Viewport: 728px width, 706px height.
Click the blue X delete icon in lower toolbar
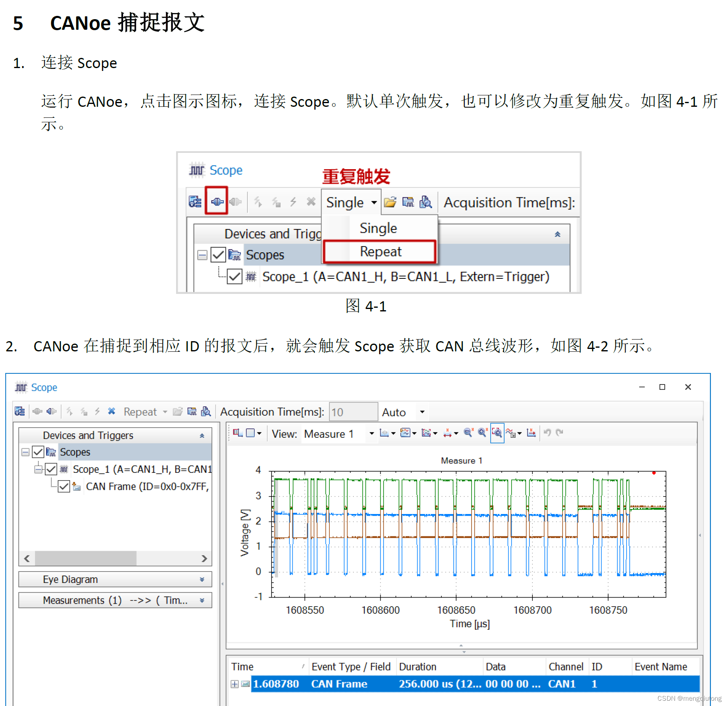[x=111, y=411]
